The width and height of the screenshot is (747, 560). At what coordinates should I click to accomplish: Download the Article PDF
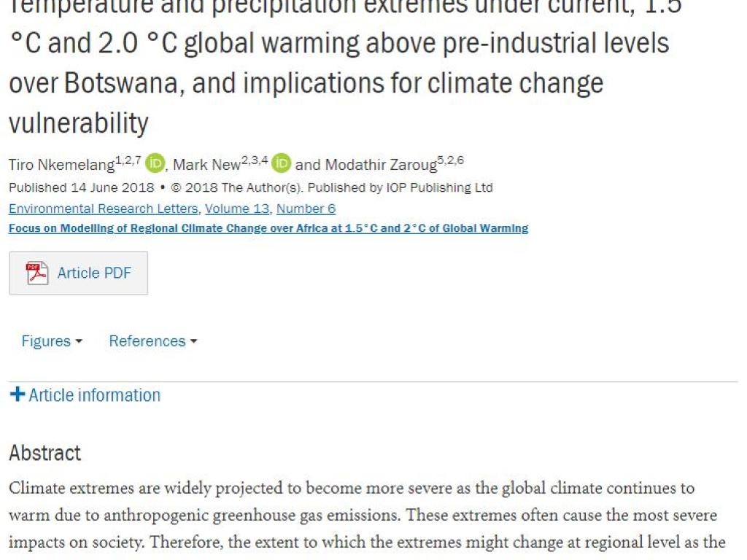pyautogui.click(x=79, y=273)
